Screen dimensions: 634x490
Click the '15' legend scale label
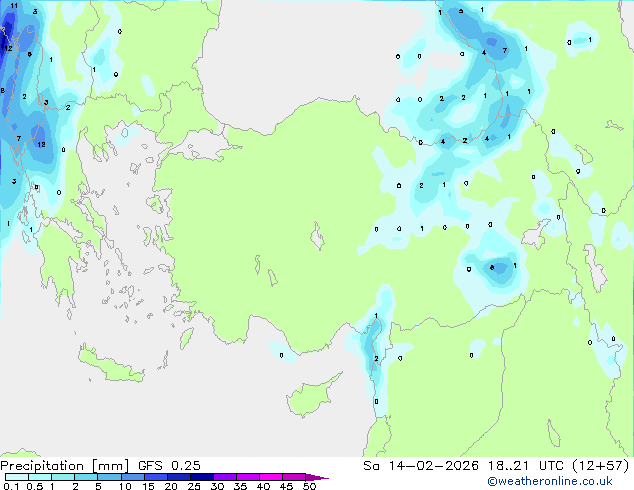[x=148, y=486]
